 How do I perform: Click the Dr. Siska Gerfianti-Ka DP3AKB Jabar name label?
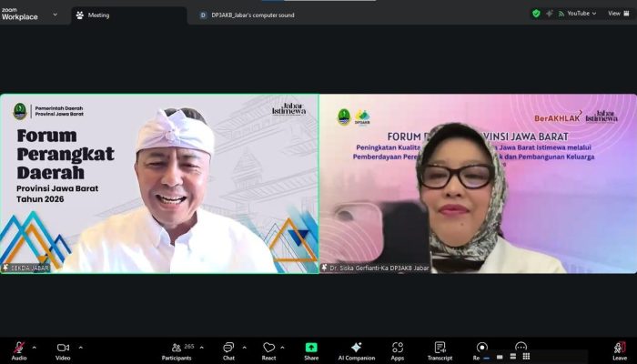tap(379, 268)
